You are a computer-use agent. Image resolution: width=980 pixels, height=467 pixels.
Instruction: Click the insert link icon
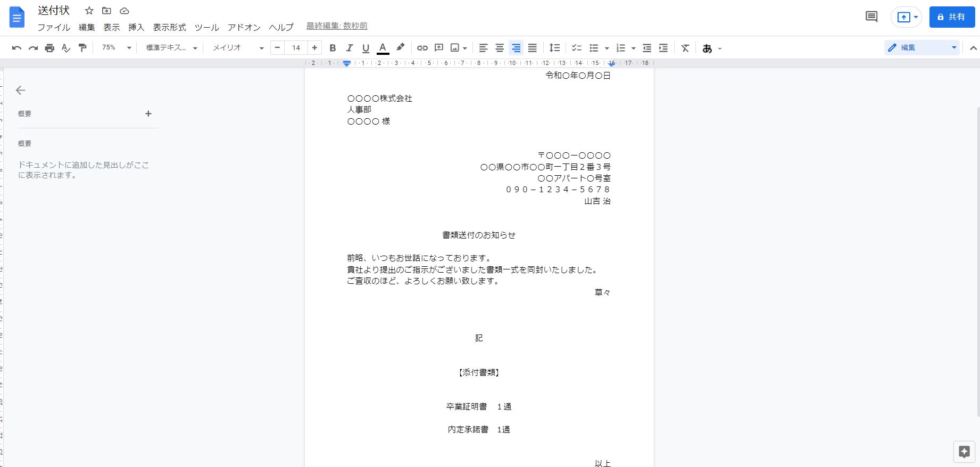click(x=422, y=48)
